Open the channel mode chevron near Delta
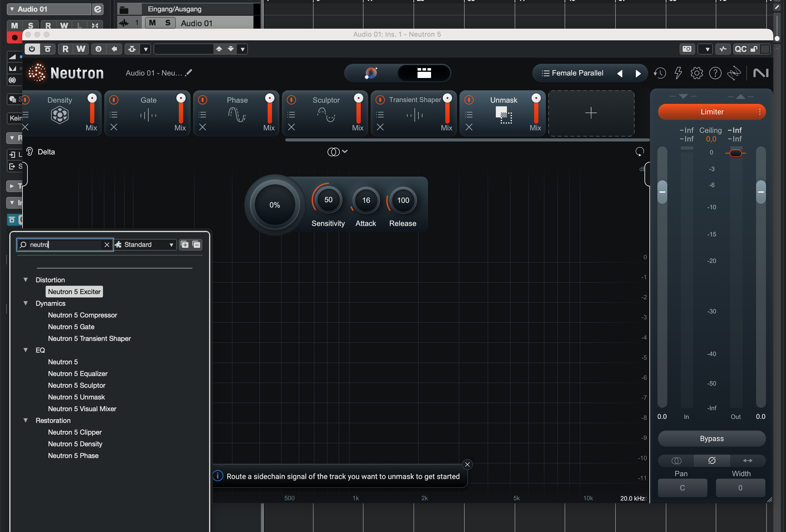The height and width of the screenshot is (532, 786). tap(345, 152)
